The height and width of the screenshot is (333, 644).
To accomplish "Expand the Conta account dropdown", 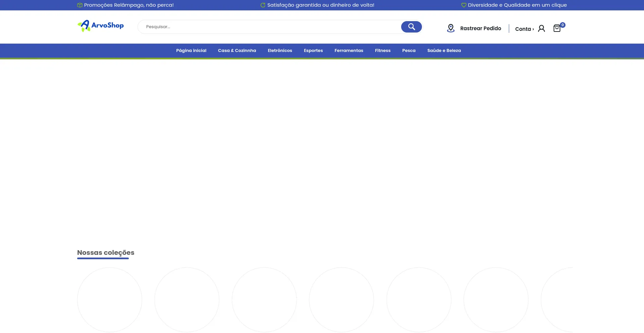I will tap(524, 29).
